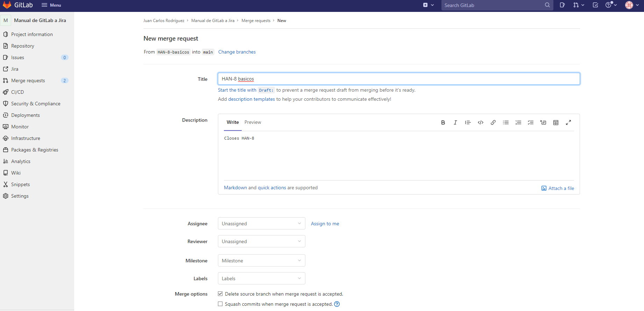The height and width of the screenshot is (311, 644).
Task: Click the search magnifier icon
Action: pyautogui.click(x=547, y=5)
